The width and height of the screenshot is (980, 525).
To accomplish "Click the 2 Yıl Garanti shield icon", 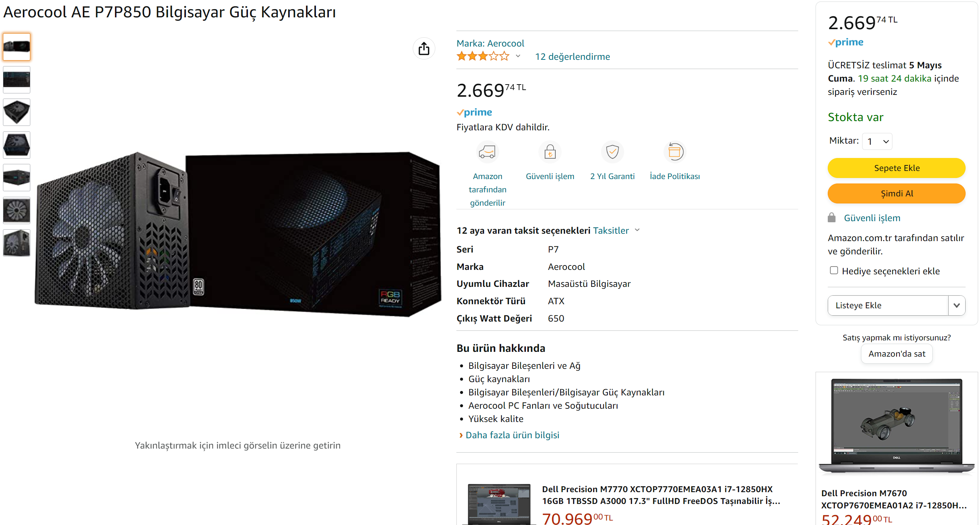I will pos(612,152).
